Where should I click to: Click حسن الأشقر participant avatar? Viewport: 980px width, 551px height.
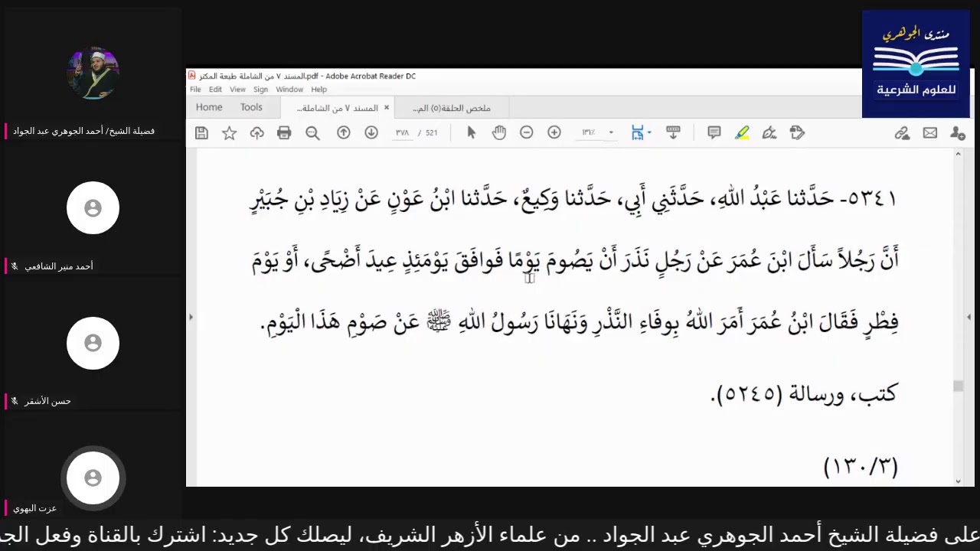click(93, 343)
